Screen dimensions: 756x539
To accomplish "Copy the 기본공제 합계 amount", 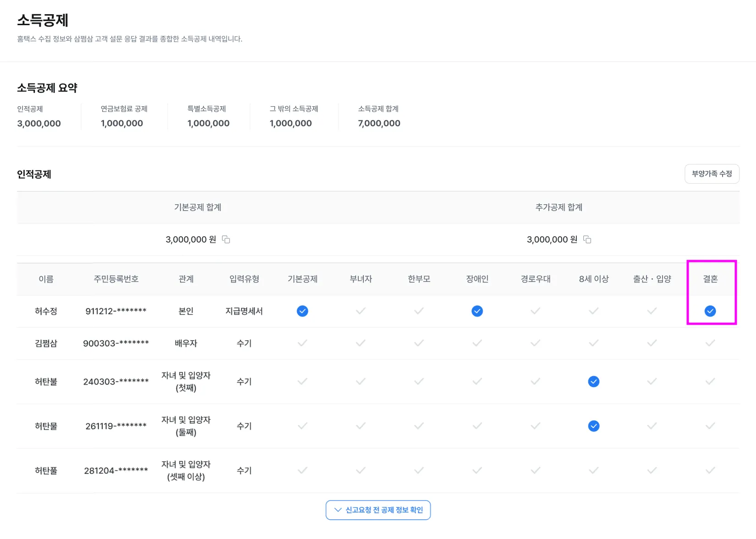I will tap(226, 240).
